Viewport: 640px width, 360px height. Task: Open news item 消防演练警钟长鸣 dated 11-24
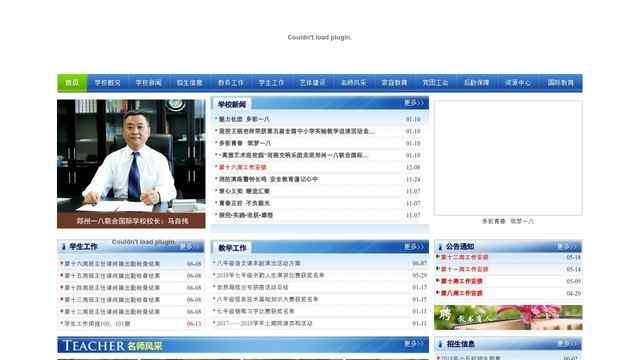pos(269,179)
